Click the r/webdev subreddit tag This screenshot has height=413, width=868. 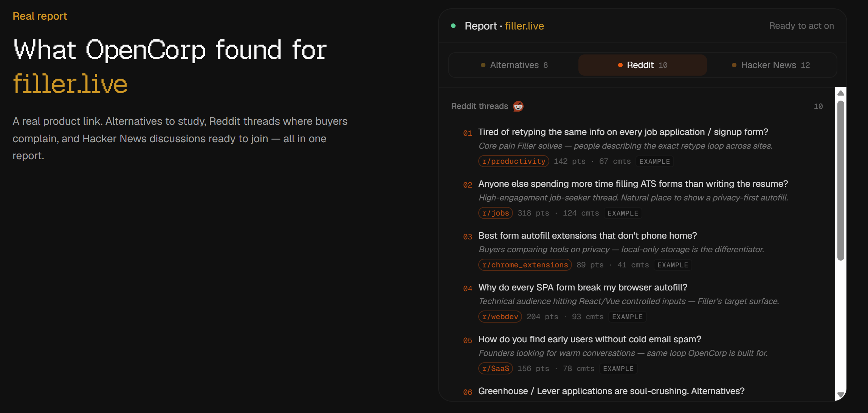click(x=500, y=317)
